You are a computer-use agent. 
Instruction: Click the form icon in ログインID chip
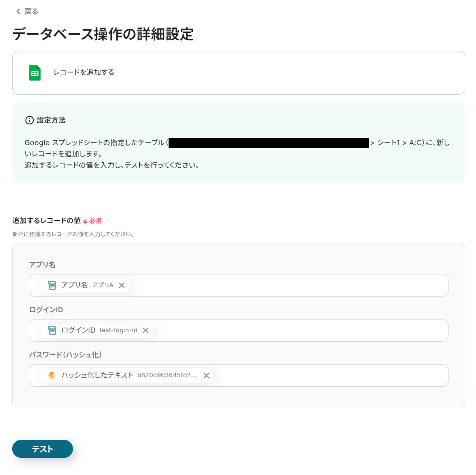click(52, 330)
